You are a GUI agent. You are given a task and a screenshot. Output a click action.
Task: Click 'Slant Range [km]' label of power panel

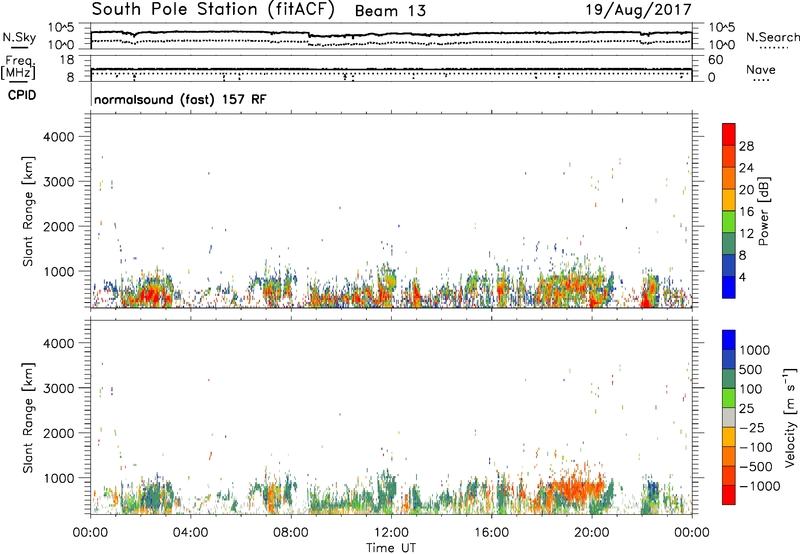click(x=28, y=211)
